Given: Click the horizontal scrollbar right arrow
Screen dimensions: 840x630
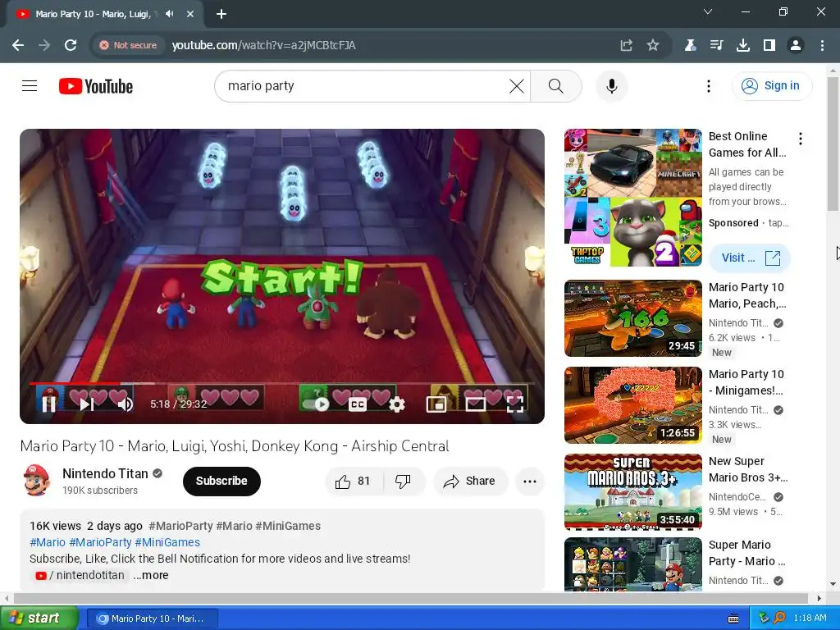Looking at the screenshot, I should pyautogui.click(x=819, y=598).
